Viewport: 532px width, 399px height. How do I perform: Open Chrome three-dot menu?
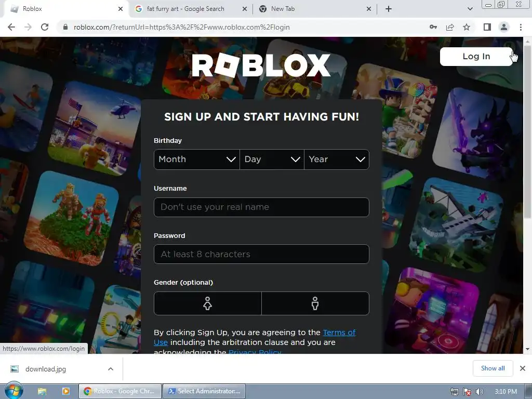[x=521, y=27]
